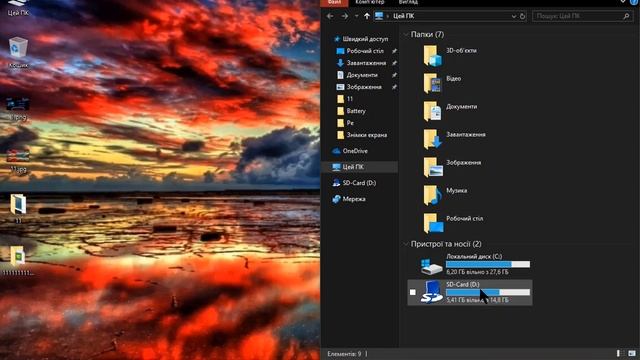Click the computer icon in the address bar

379,16
